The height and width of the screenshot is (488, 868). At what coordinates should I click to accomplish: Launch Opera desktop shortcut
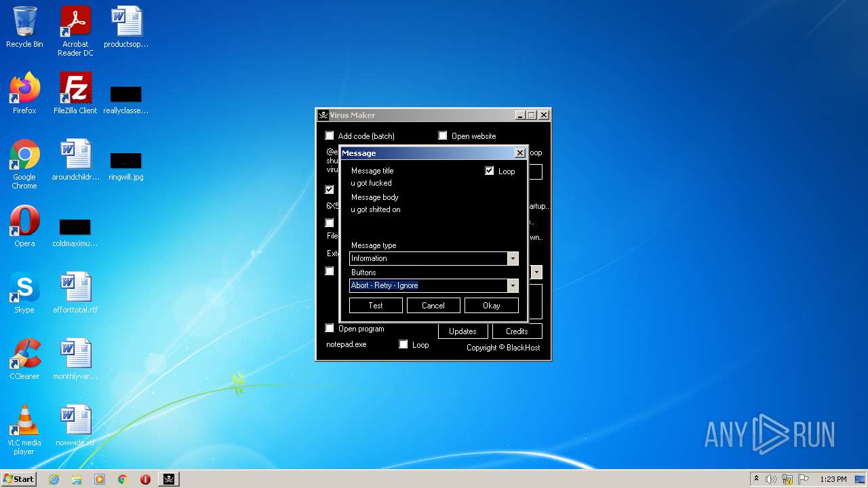24,226
